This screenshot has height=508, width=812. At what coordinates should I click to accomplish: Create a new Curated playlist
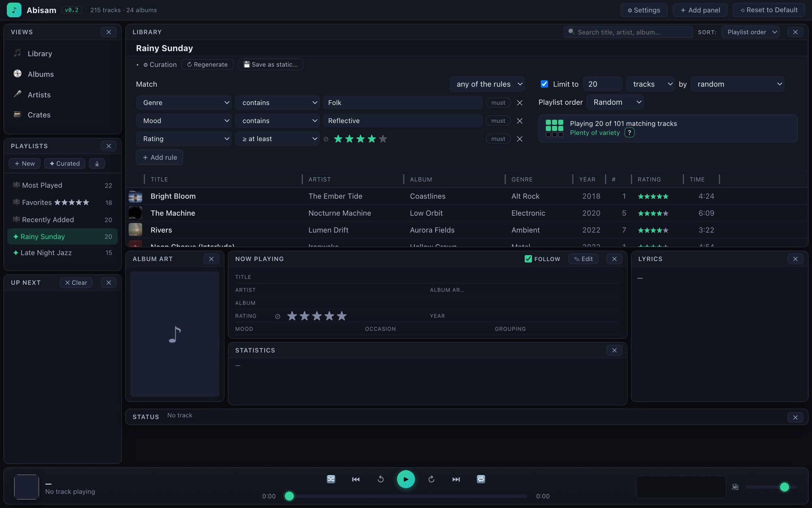65,163
